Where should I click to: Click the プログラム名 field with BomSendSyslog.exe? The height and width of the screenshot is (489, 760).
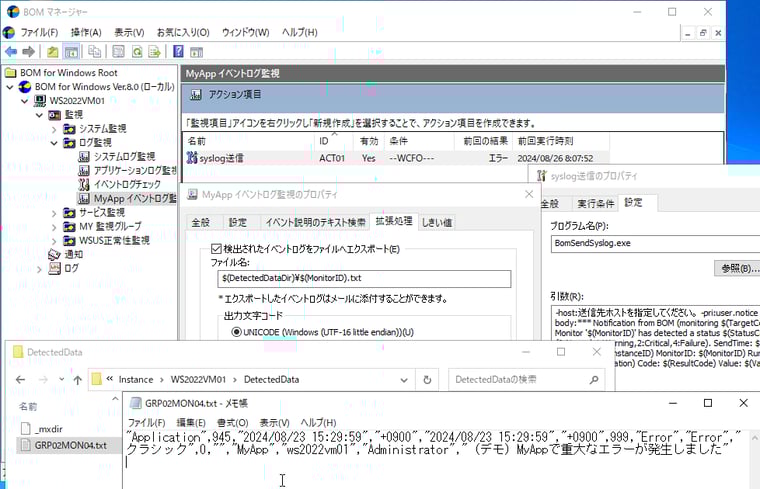655,244
